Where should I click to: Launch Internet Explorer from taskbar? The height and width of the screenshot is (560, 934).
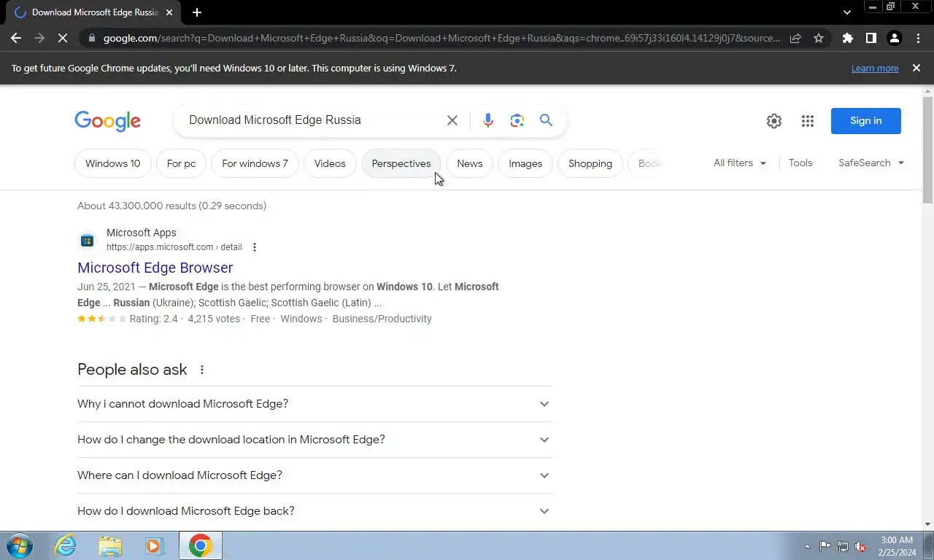point(66,545)
